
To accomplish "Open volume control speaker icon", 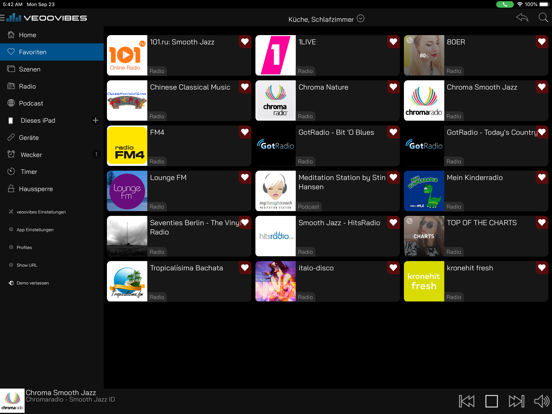I will [542, 401].
